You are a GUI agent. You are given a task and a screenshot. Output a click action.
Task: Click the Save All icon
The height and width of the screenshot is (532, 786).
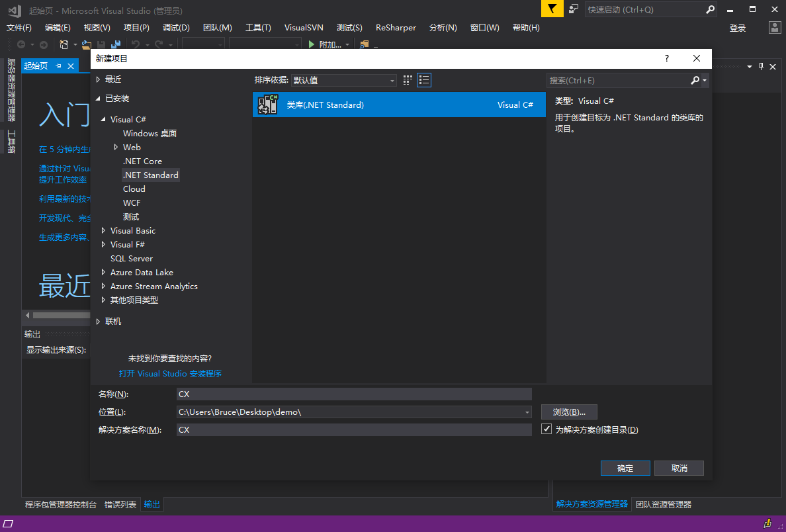pos(116,44)
